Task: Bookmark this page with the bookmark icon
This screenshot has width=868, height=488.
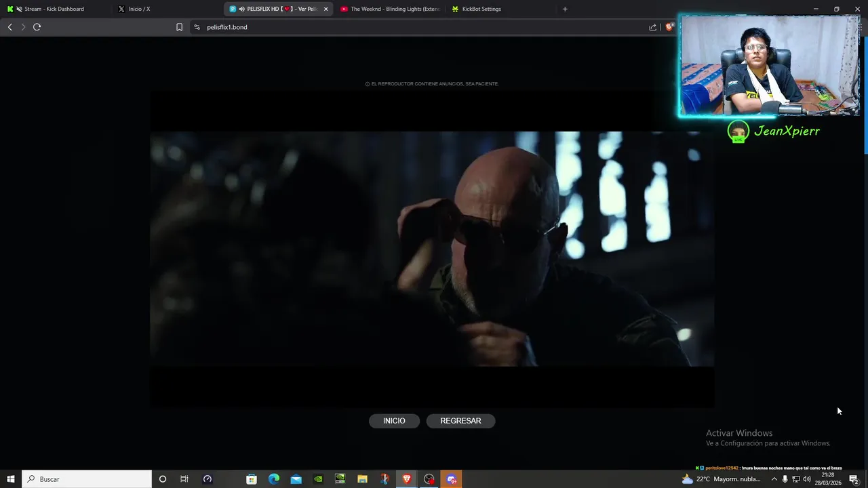Action: [179, 27]
